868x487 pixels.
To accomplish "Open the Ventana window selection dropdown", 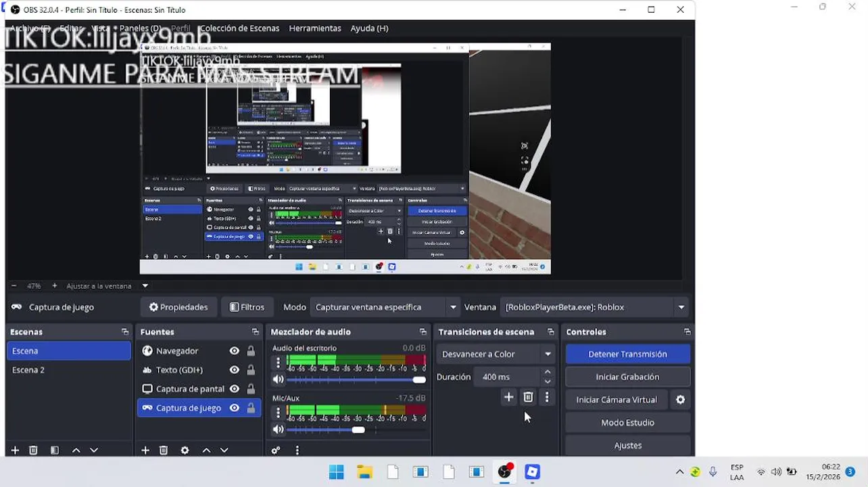I will pos(594,307).
